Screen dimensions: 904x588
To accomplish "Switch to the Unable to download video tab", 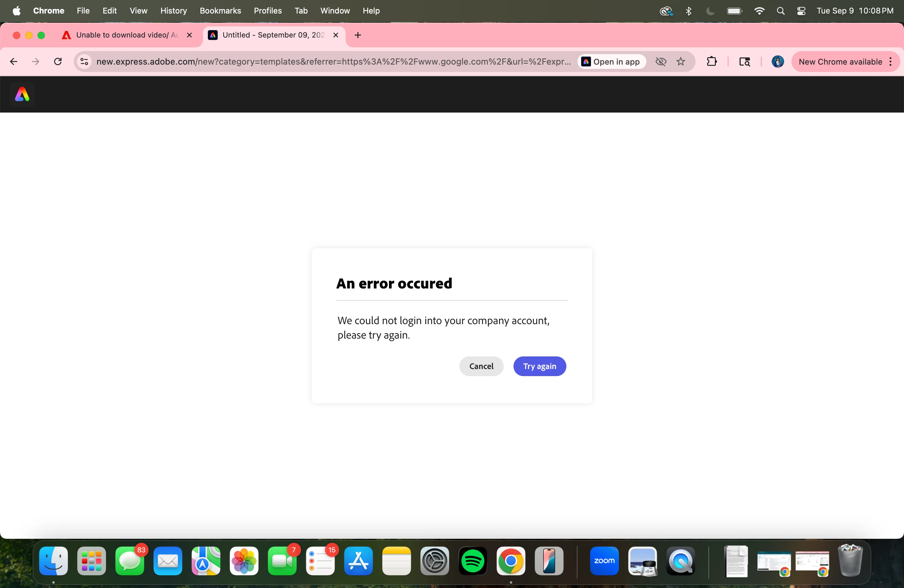I will click(x=125, y=35).
